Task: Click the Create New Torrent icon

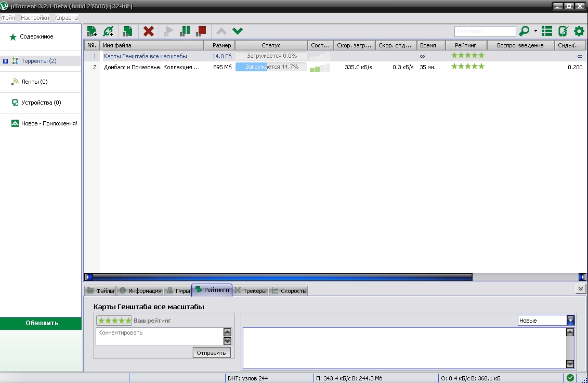Action: pyautogui.click(x=127, y=31)
